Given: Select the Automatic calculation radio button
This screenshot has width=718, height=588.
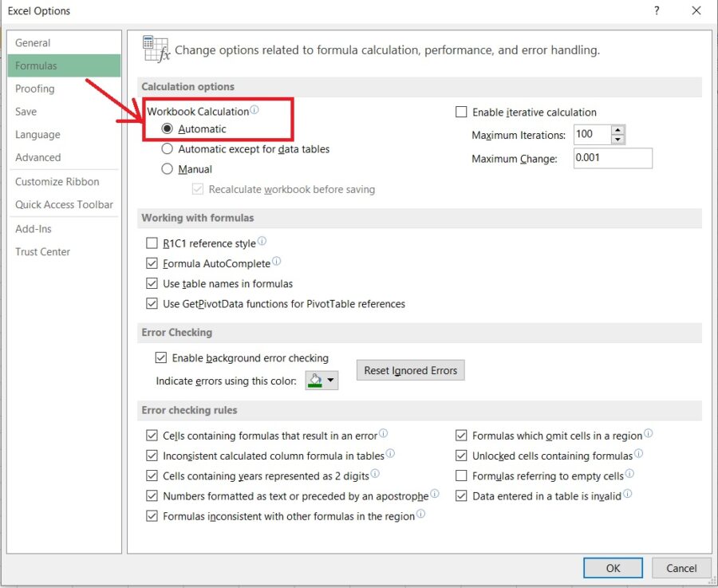Looking at the screenshot, I should 168,128.
